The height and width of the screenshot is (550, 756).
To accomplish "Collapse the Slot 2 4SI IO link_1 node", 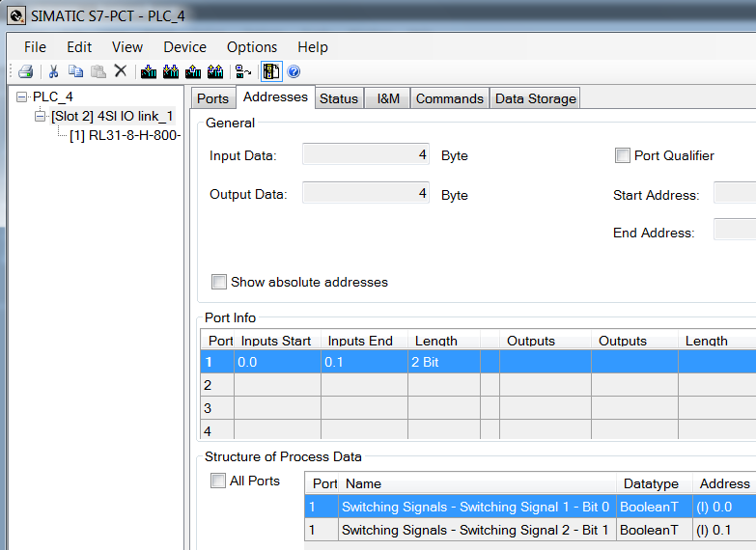I will click(x=40, y=116).
